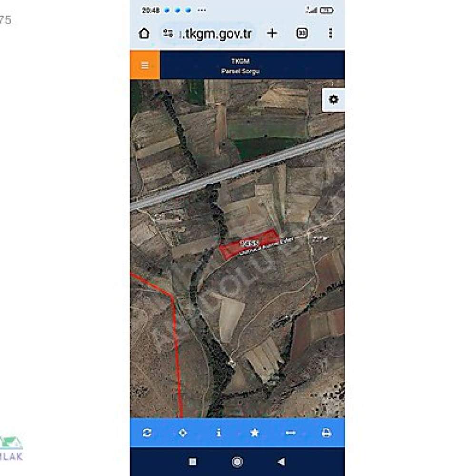Tap Android recent apps square button
The image size is (476, 476).
(x=192, y=462)
